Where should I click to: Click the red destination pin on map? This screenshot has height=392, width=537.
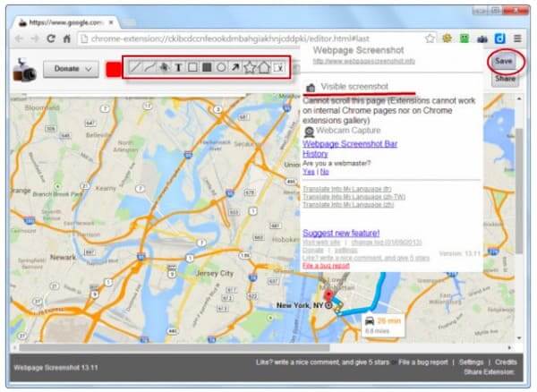coord(328,295)
